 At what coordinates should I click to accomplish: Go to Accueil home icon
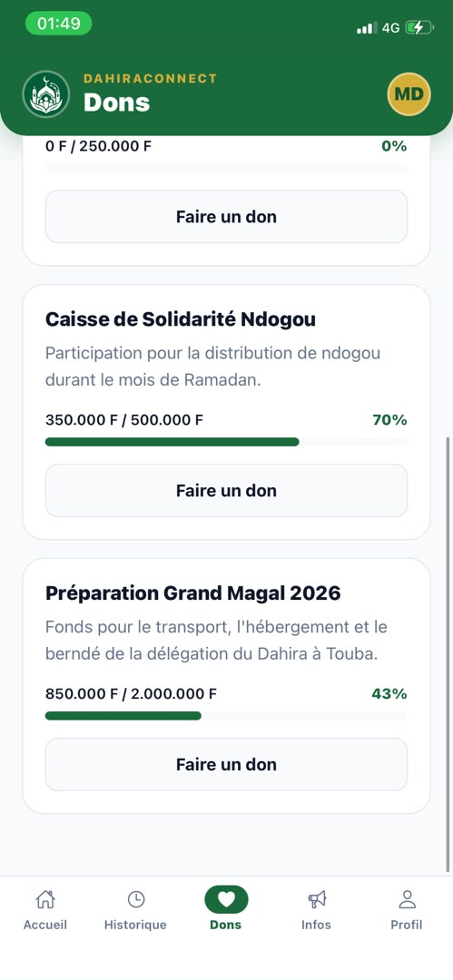click(x=45, y=899)
